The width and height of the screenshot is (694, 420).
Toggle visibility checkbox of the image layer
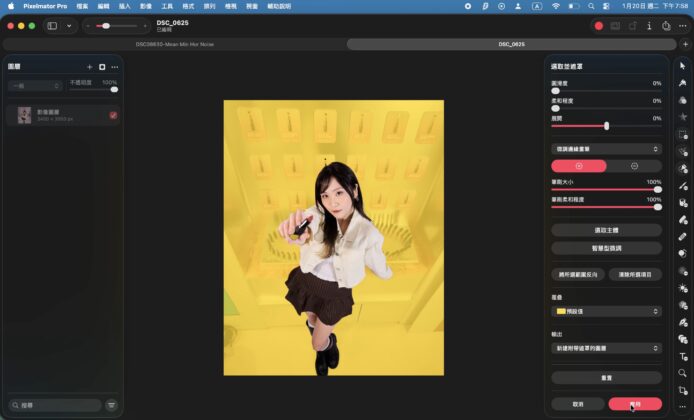[x=113, y=116]
